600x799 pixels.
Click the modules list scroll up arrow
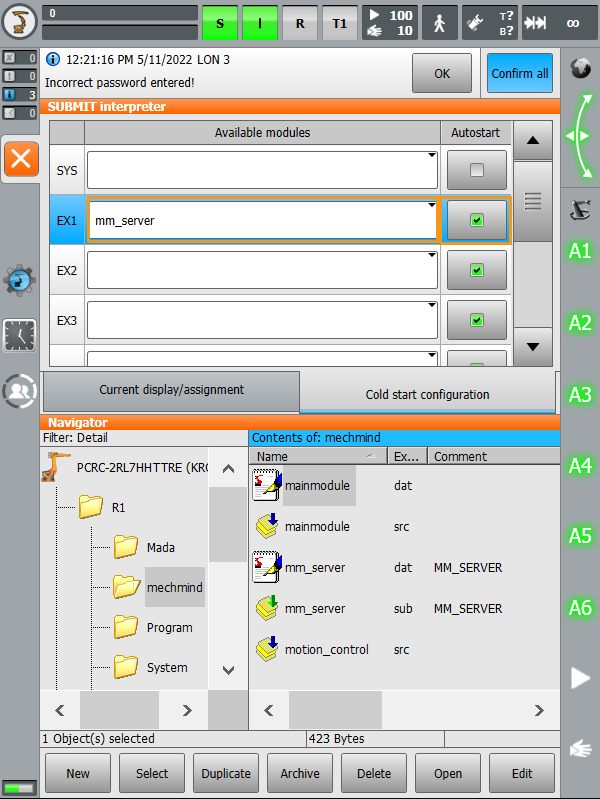coord(533,141)
